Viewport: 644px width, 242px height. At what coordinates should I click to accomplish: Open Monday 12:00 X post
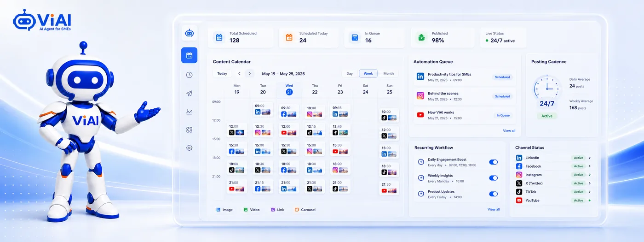tap(237, 129)
